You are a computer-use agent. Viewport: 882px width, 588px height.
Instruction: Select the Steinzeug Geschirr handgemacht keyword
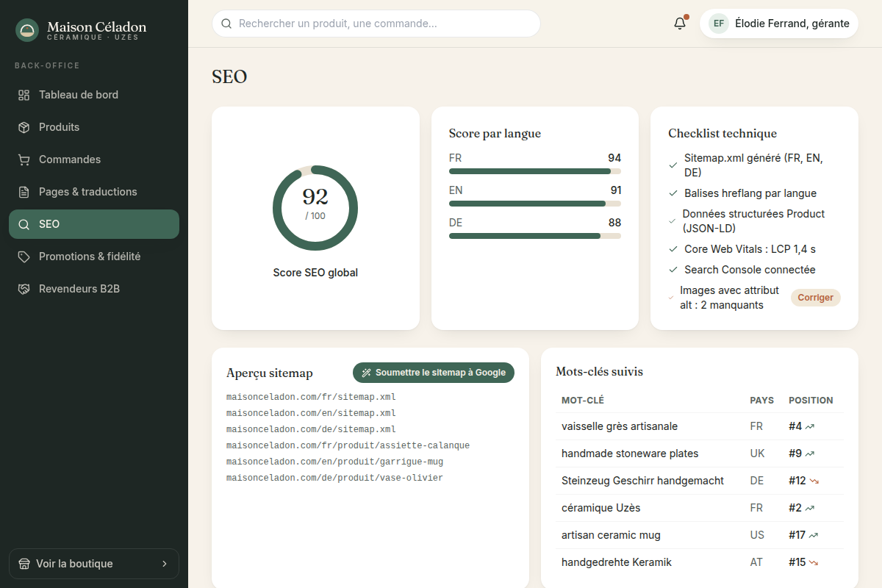[x=642, y=481]
